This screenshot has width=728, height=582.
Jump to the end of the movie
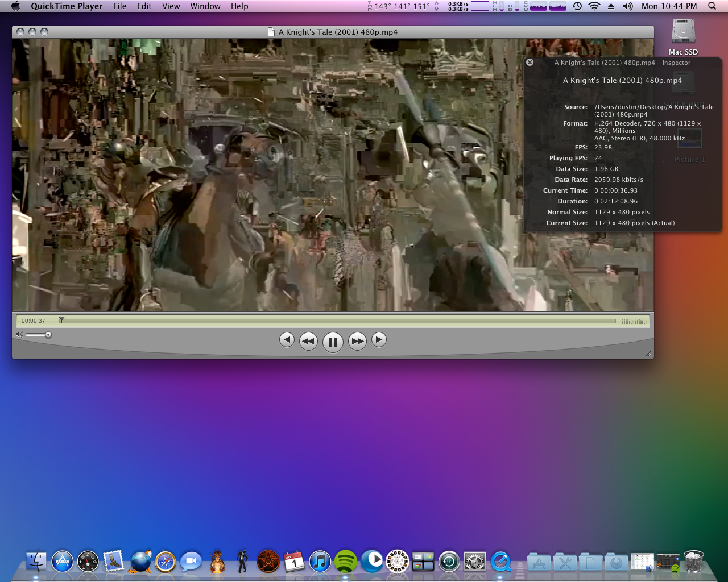(x=379, y=340)
